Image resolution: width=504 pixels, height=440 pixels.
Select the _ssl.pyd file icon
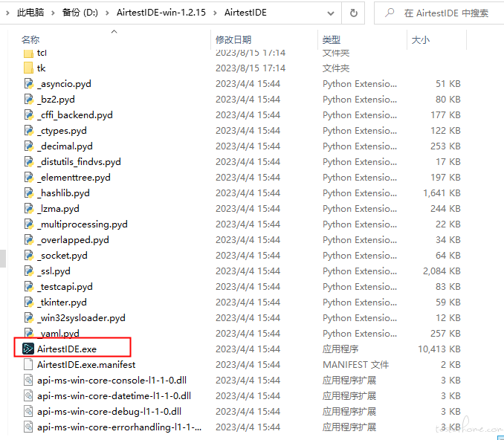(28, 271)
